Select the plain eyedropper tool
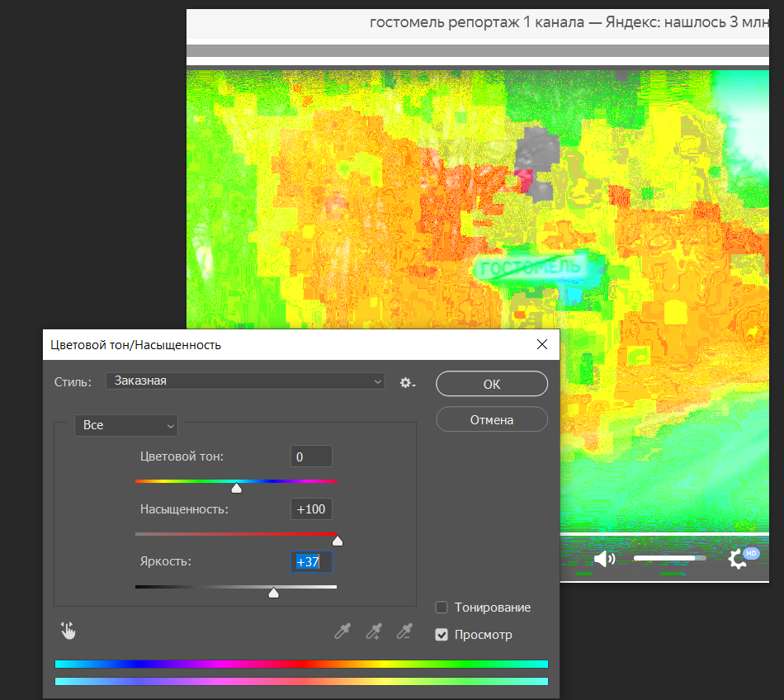Screen dimensions: 784x700 tap(342, 632)
